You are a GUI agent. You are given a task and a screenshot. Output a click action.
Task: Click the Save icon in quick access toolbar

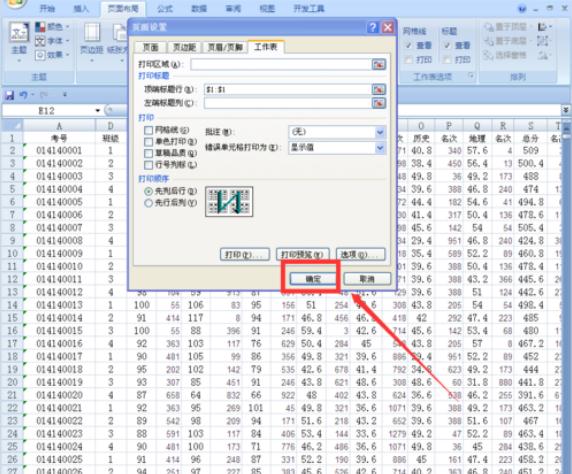(x=9, y=95)
